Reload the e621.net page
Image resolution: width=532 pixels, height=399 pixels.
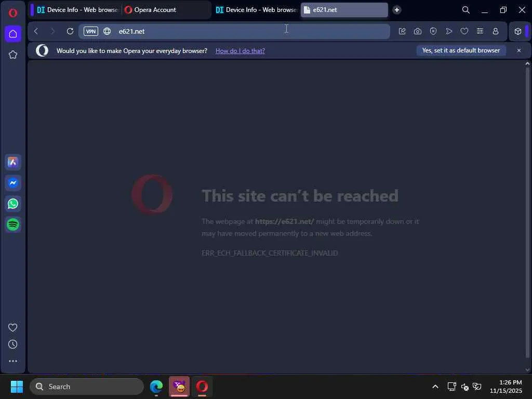tap(70, 31)
